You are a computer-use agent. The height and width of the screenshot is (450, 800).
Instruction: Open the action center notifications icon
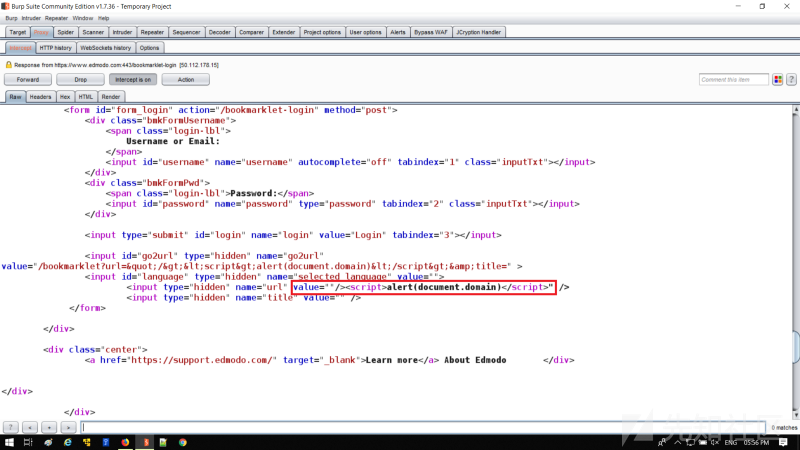click(x=783, y=442)
